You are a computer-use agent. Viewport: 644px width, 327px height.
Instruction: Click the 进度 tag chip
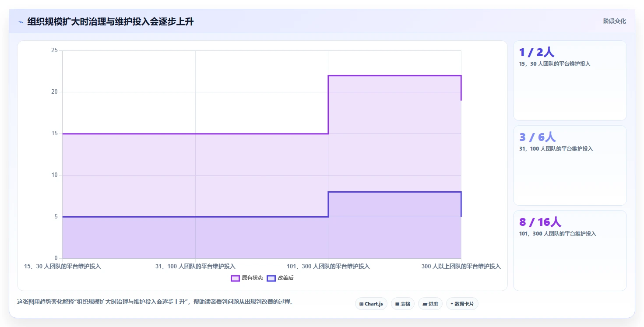pos(430,304)
